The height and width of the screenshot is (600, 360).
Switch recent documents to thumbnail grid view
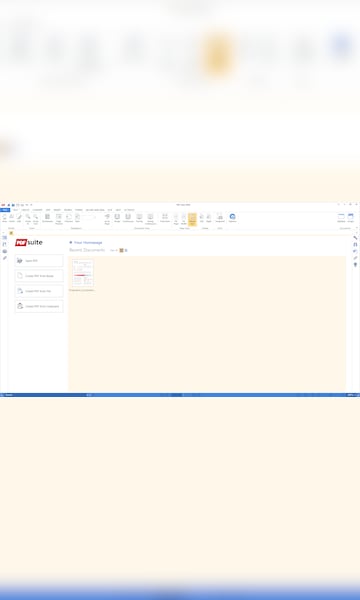click(121, 250)
